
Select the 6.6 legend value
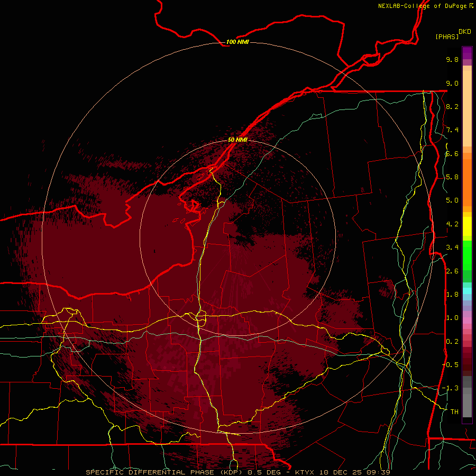tap(452, 153)
